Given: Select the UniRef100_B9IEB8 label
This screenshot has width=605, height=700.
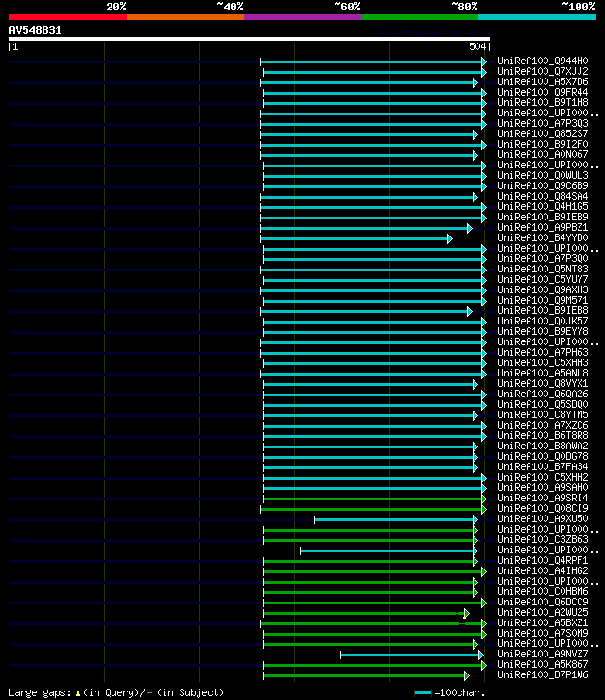Looking at the screenshot, I should pos(543,310).
